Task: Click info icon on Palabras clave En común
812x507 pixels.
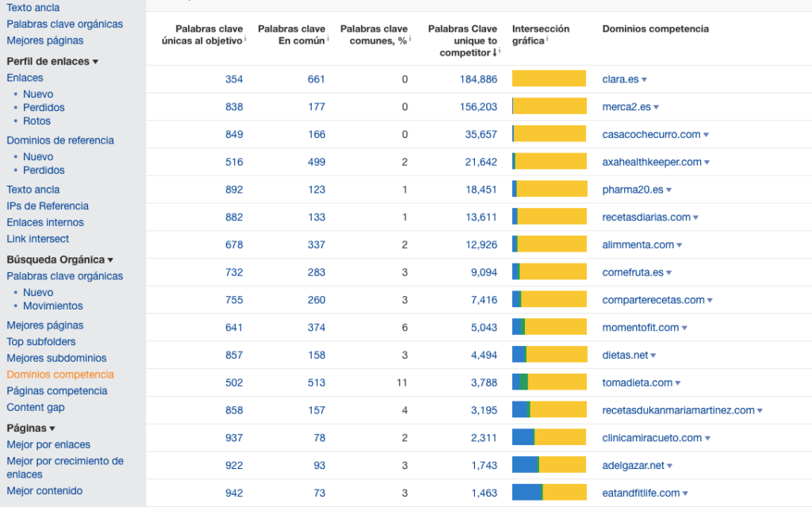Action: 327,38
